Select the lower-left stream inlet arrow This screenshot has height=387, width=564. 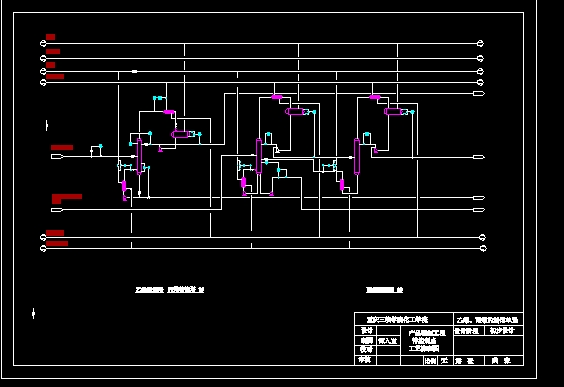(57, 210)
